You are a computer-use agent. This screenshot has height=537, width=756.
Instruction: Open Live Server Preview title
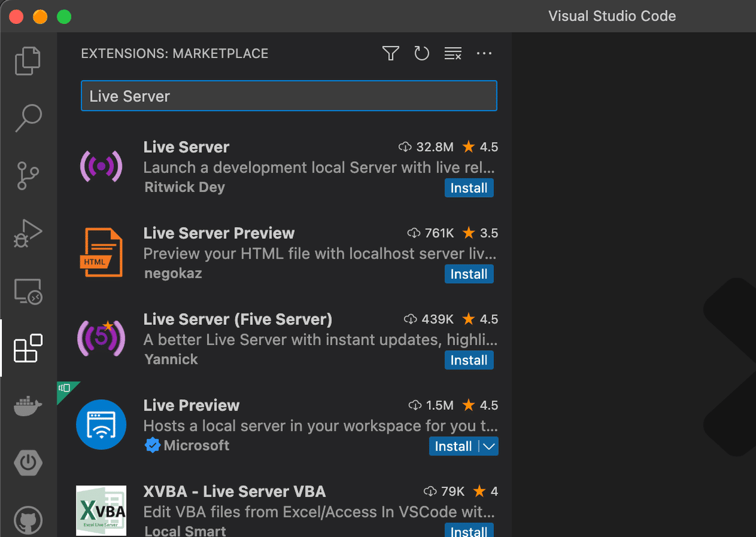pyautogui.click(x=219, y=233)
